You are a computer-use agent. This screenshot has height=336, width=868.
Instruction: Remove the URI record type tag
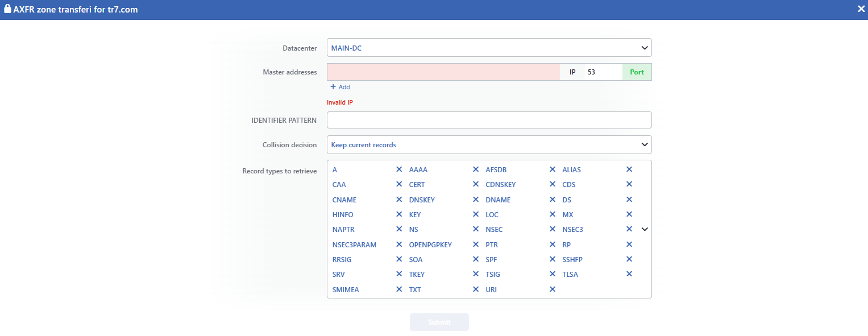pos(553,289)
